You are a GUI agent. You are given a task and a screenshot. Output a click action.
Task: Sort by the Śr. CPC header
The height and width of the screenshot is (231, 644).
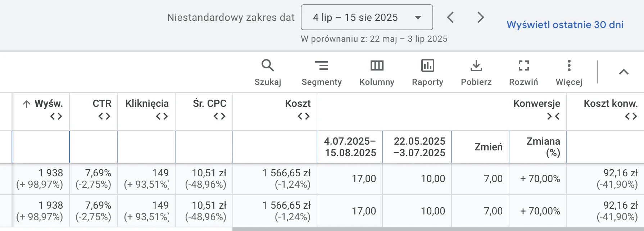[209, 104]
